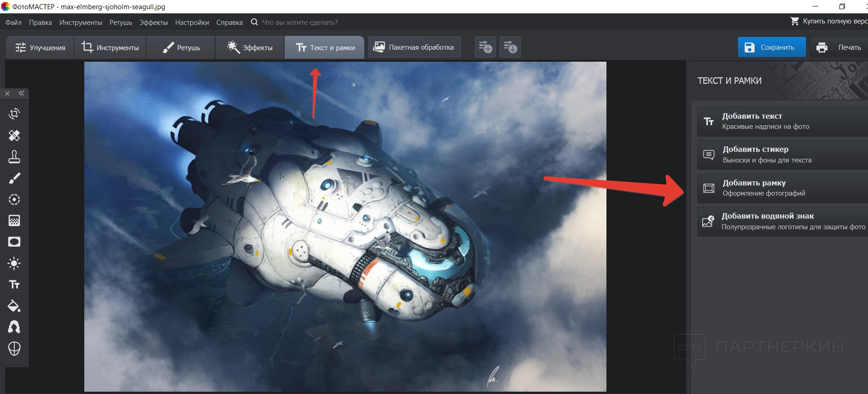
Task: Minimize the ФотоМАСТЕР window
Action: tap(816, 6)
